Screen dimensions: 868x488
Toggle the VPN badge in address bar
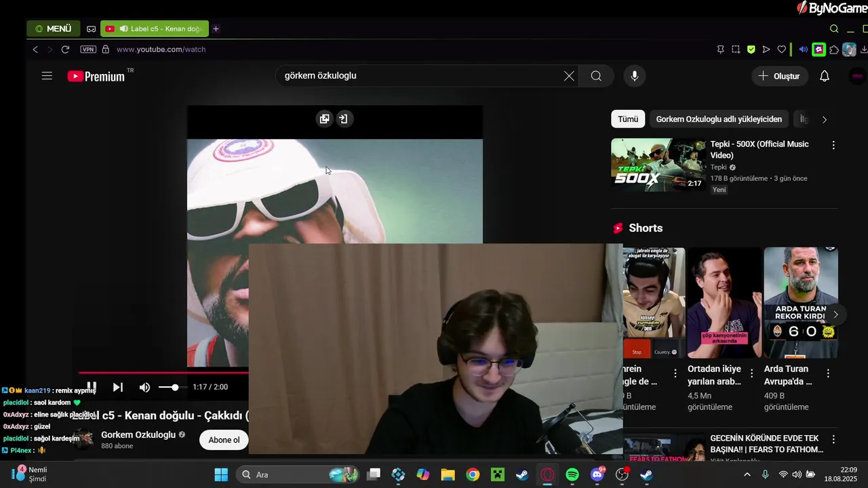click(88, 49)
